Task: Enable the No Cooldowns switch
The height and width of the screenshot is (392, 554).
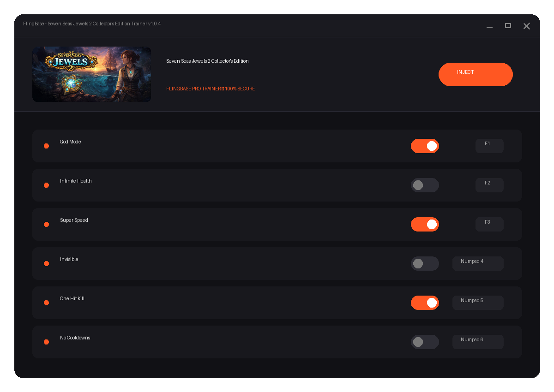Action: coord(425,342)
